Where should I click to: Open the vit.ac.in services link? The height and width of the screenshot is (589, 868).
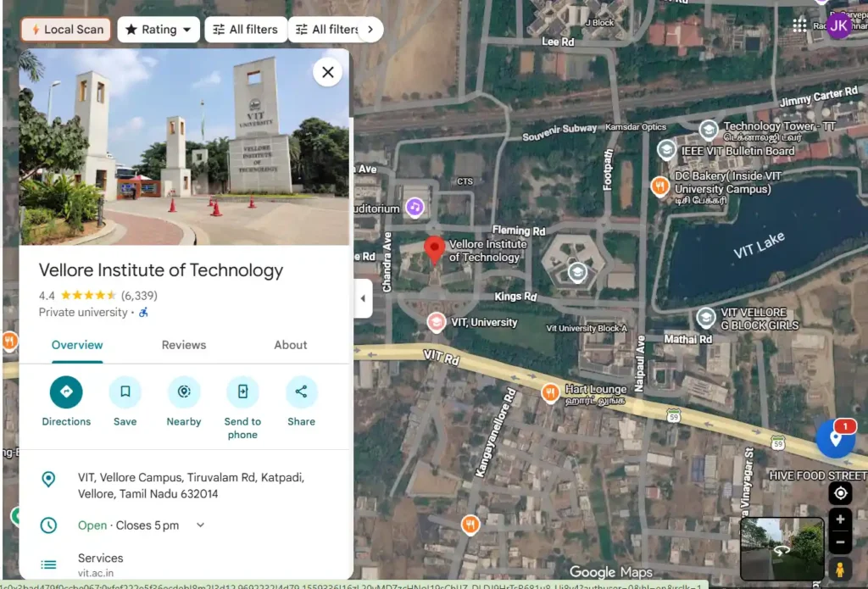pos(96,573)
